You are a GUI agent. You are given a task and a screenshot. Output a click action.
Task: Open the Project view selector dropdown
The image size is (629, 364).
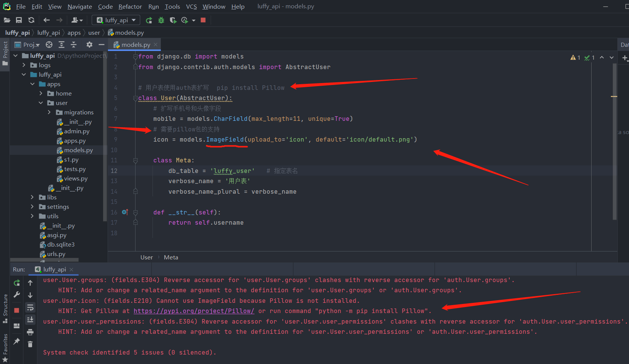27,45
